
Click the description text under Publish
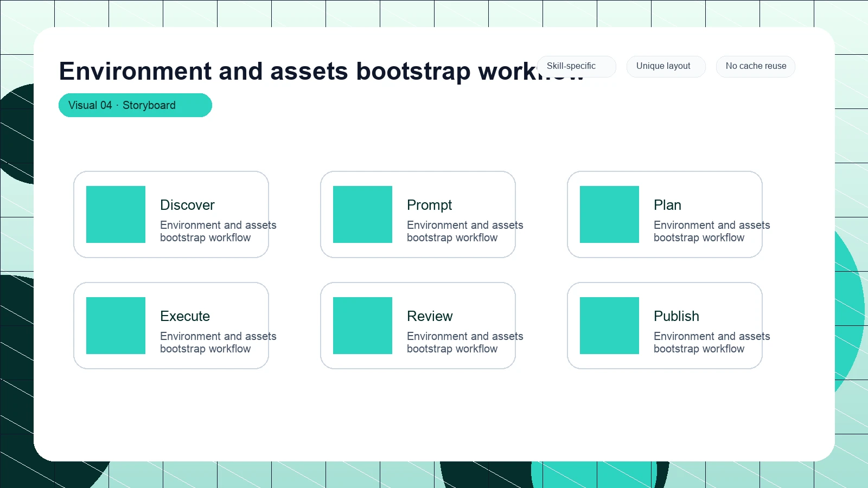click(712, 342)
